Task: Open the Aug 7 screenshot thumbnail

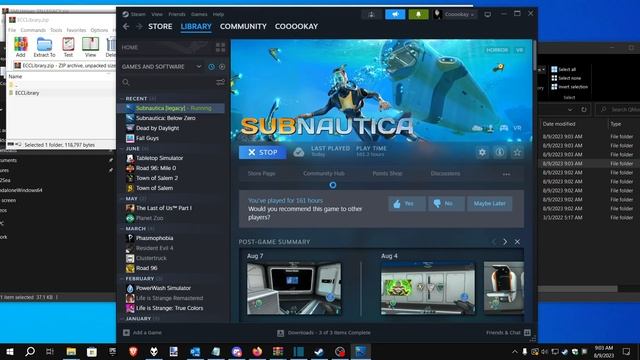Action: (x=294, y=289)
